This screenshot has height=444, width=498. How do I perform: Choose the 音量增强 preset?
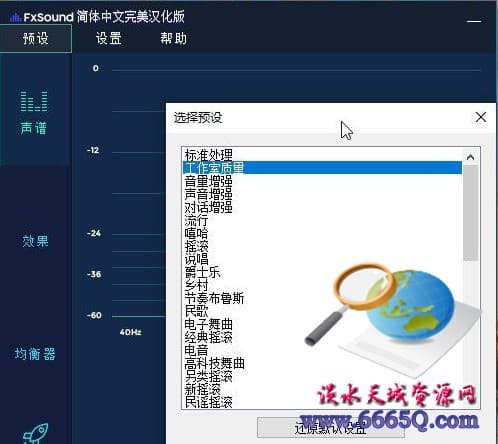pyautogui.click(x=322, y=181)
